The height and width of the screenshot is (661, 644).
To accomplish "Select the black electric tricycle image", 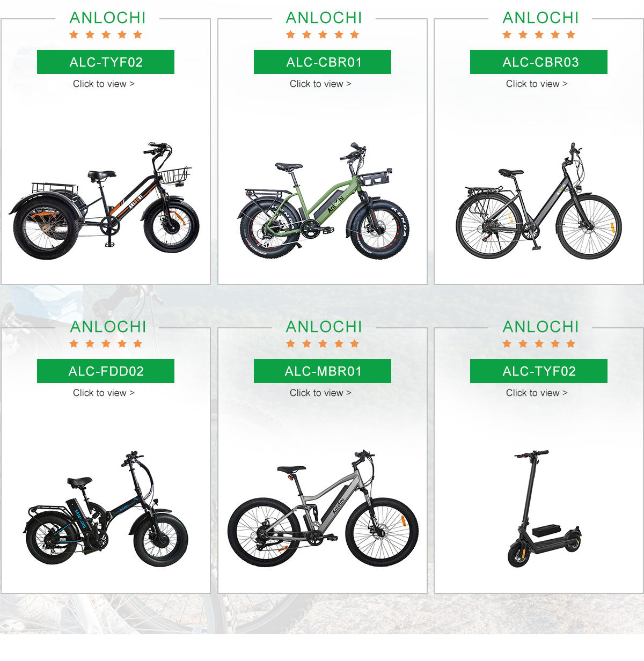I will click(x=104, y=201).
